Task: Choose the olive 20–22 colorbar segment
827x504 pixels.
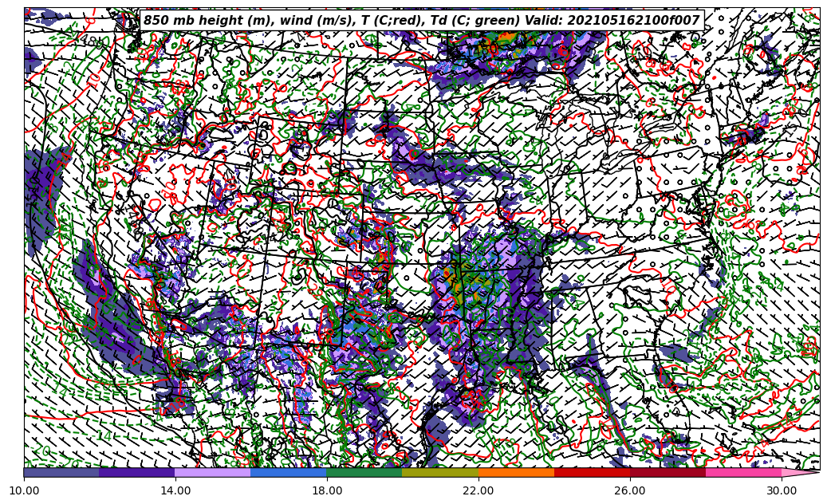Action: tap(440, 472)
